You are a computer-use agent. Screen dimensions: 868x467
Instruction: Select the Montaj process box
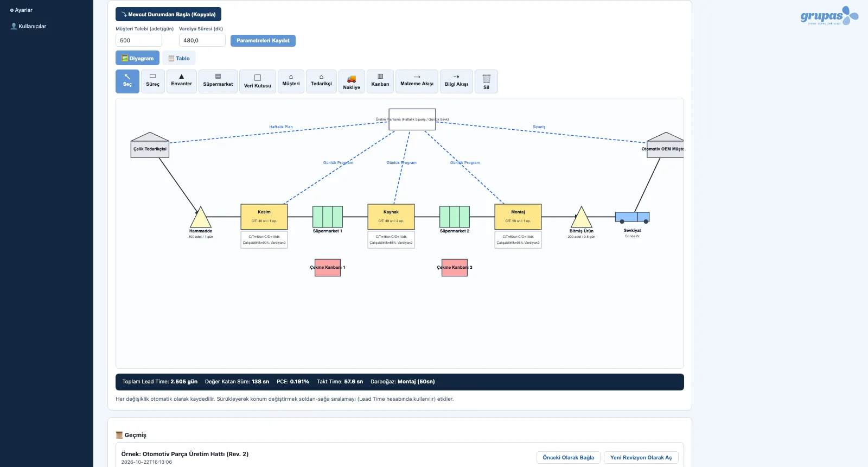518,217
